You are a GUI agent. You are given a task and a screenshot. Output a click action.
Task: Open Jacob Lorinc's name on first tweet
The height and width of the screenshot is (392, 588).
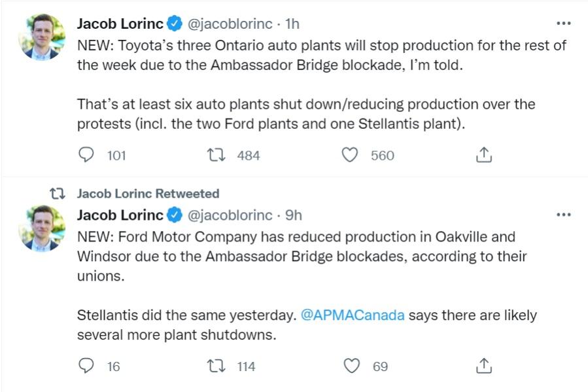(120, 24)
